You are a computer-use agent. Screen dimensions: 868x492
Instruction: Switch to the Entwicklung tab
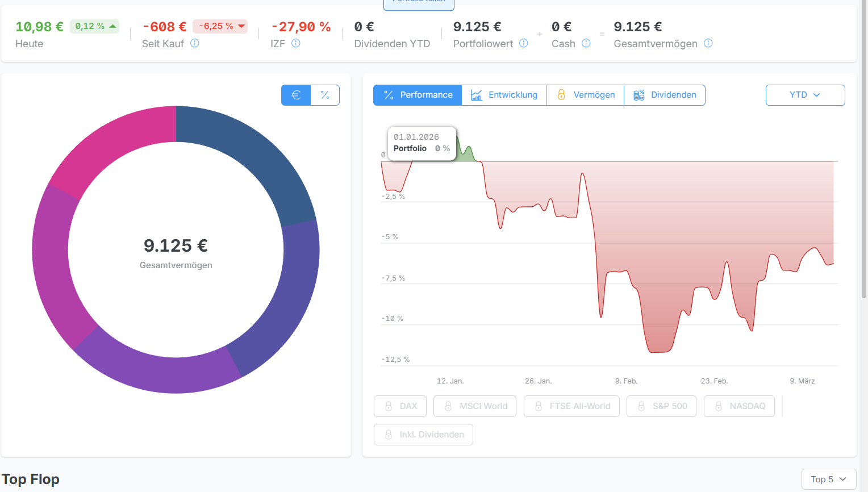pos(504,95)
